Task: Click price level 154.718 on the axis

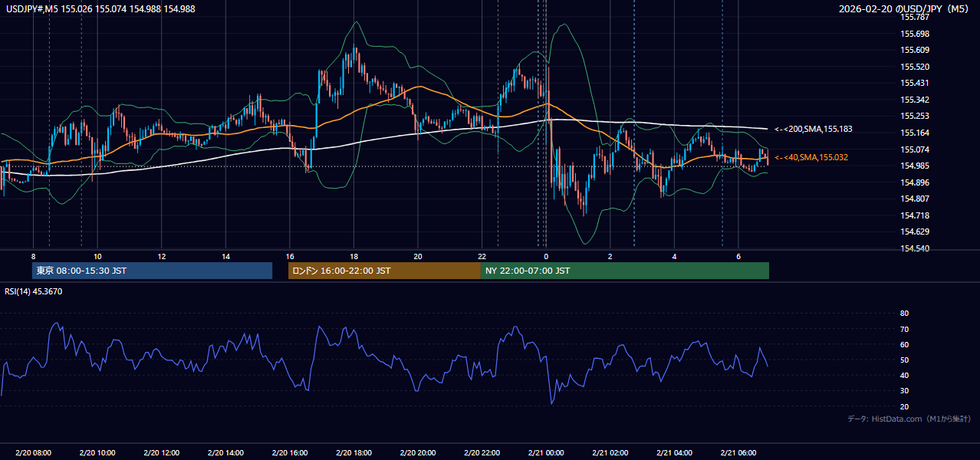Action: [915, 215]
